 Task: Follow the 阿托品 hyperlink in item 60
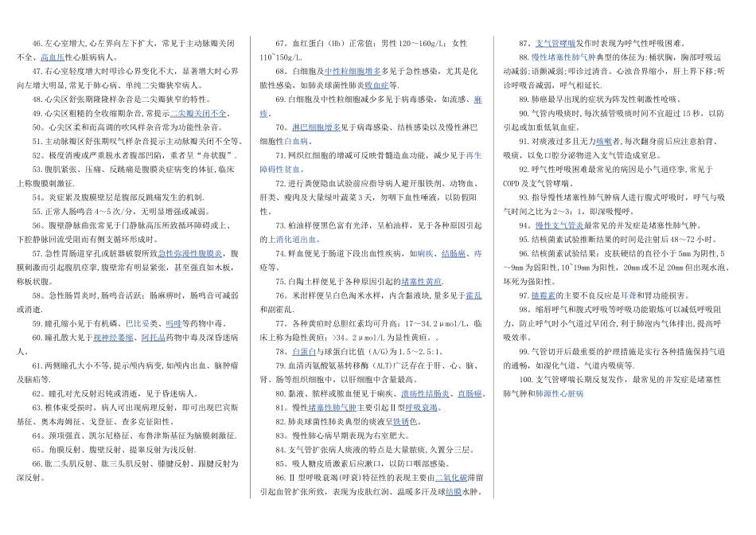154,338
